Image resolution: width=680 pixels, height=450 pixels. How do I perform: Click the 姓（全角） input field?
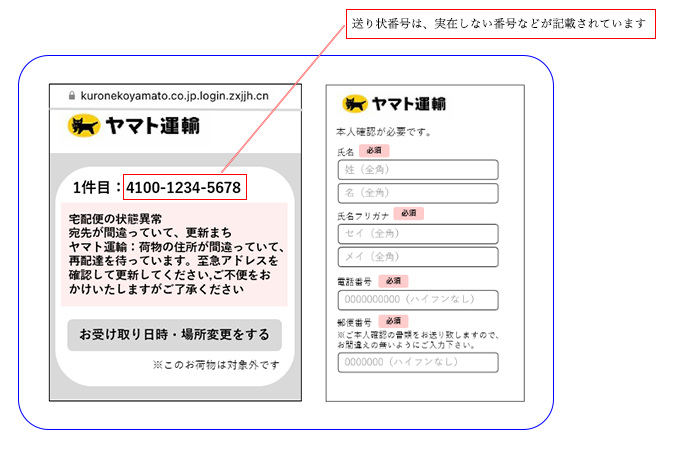[x=418, y=170]
